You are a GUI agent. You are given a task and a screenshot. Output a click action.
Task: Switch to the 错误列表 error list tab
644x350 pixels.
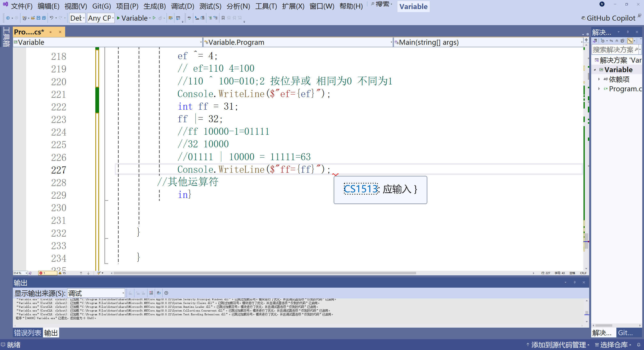coord(27,333)
